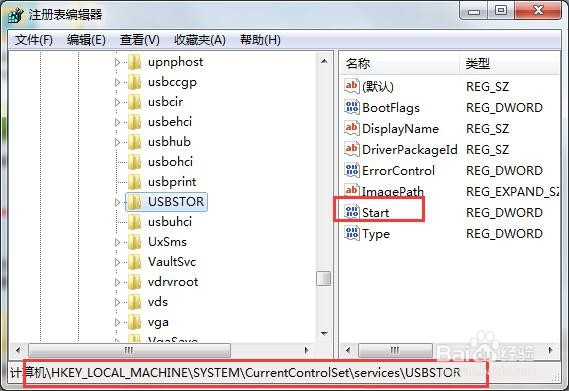This screenshot has width=569, height=391.
Task: Click the tree pane vertical scrollbar thumb
Action: (323, 279)
